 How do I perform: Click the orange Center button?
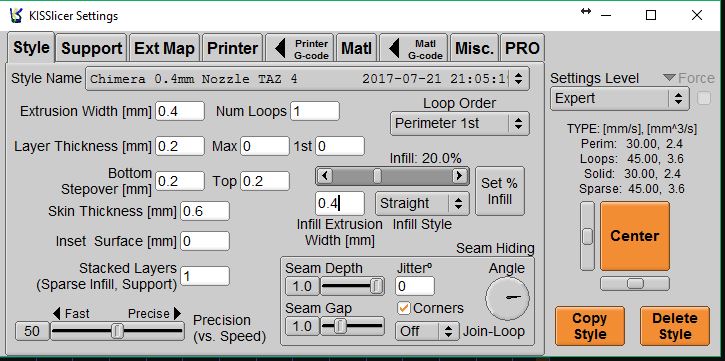[635, 236]
